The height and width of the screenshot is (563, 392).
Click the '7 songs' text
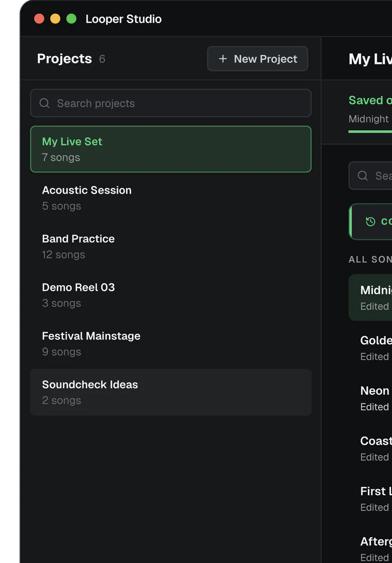61,157
